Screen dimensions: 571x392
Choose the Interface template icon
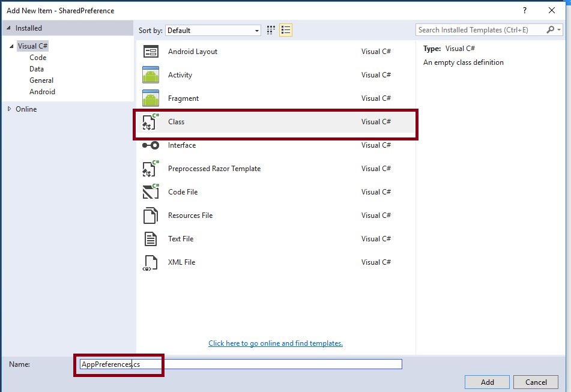(x=150, y=145)
